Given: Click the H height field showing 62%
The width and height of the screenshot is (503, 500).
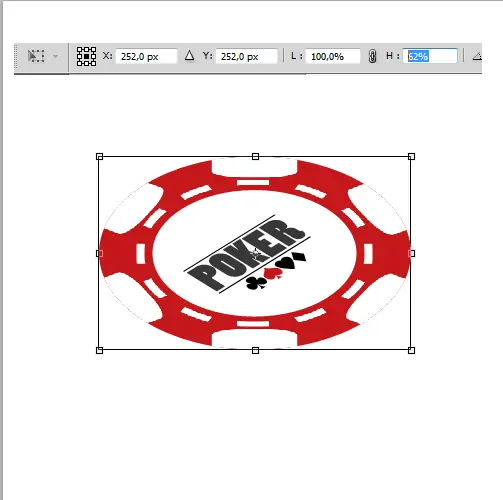Looking at the screenshot, I should pos(430,56).
